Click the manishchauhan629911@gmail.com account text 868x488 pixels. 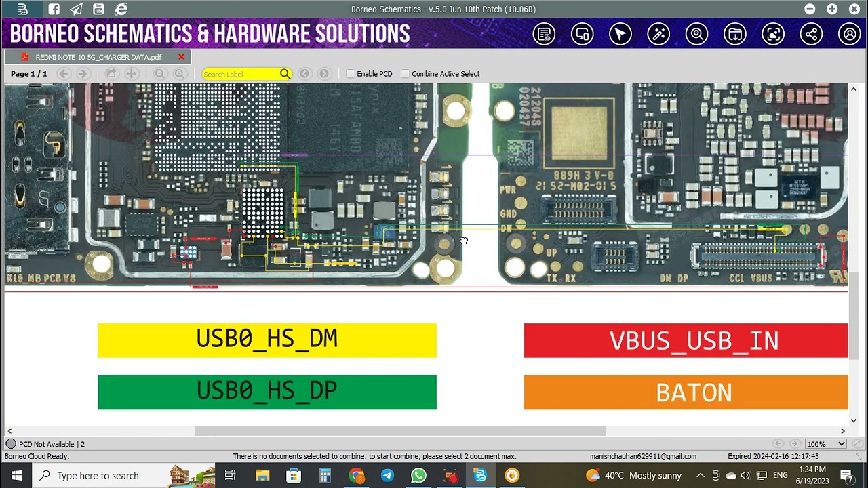point(643,457)
